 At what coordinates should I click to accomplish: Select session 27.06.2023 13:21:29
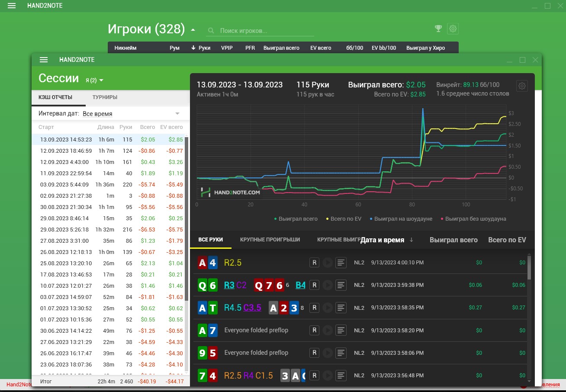tap(108, 342)
